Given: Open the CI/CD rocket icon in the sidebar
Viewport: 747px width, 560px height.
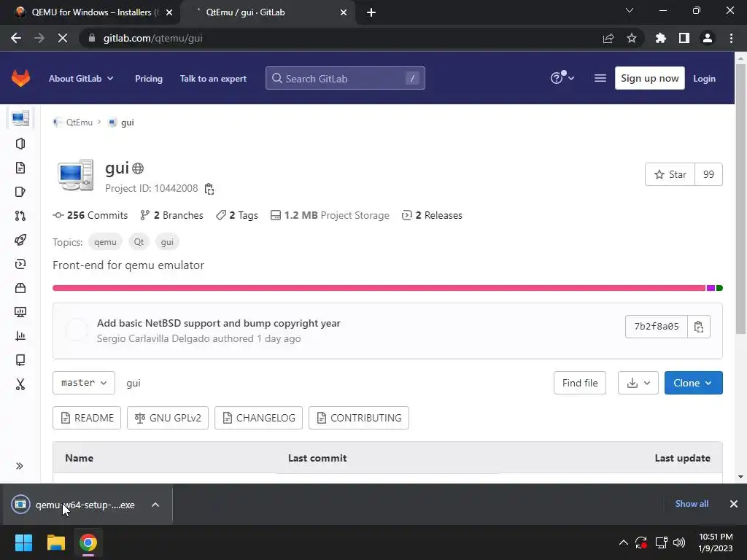Looking at the screenshot, I should tap(20, 240).
